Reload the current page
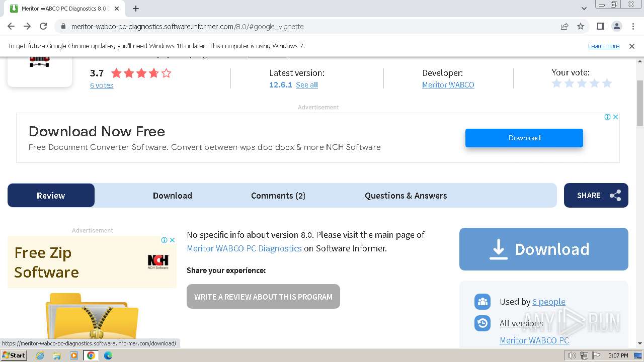 click(43, 26)
